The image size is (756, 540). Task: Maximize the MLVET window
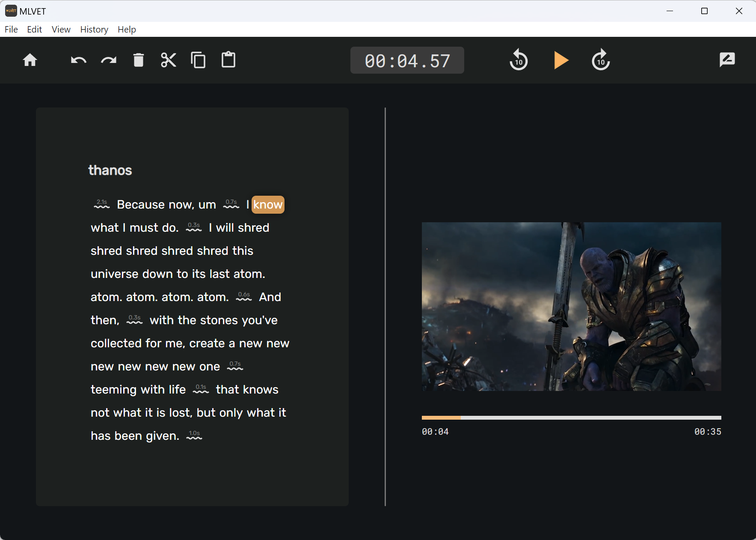click(704, 11)
